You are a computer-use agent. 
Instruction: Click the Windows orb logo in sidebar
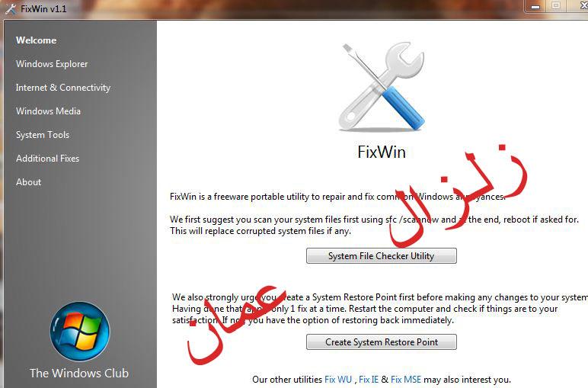(80, 332)
